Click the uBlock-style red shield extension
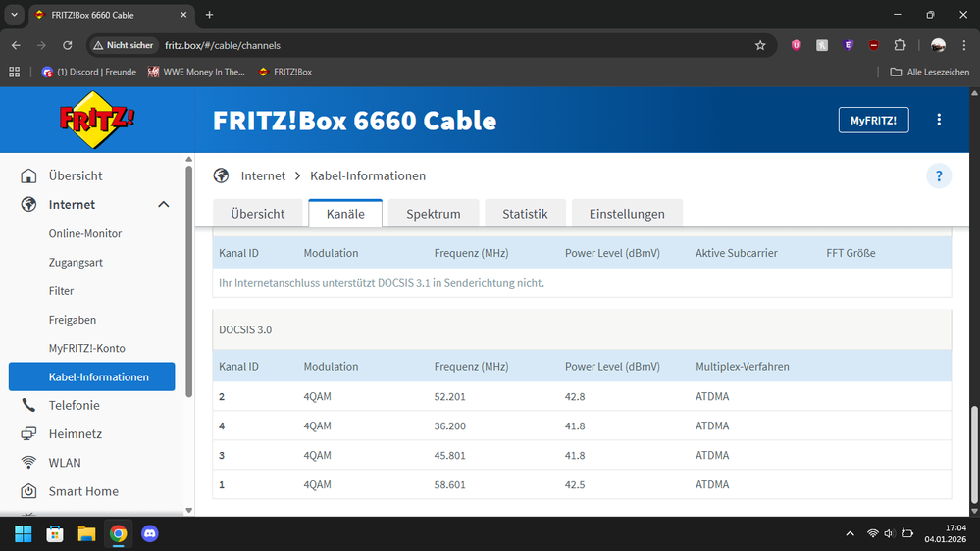 coord(874,45)
